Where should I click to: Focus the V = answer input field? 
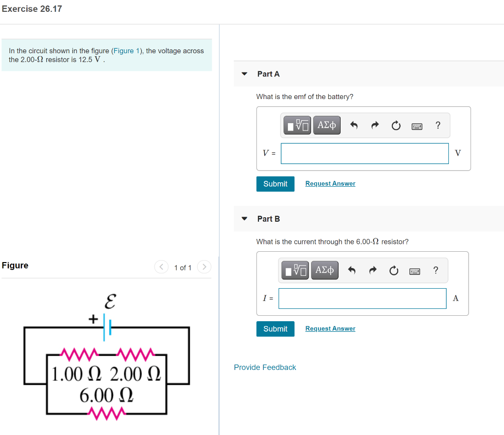365,154
